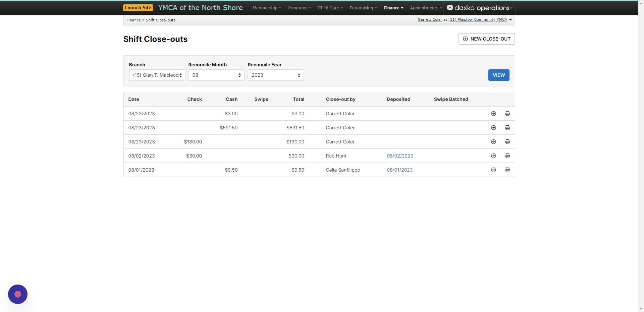
Task: Click the Launch Site button
Action: coord(138,8)
